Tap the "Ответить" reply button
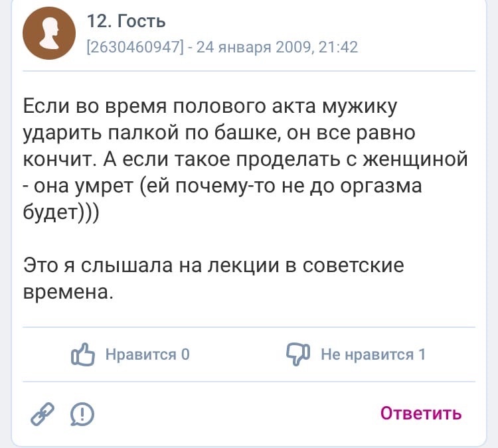Screen dimensions: 498x448 pyautogui.click(x=421, y=413)
